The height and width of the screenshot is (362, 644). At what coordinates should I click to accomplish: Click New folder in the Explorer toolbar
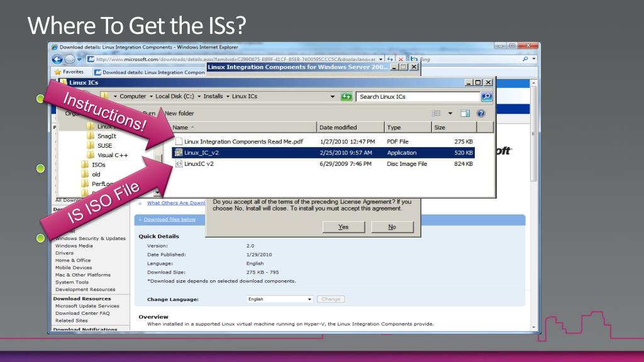pyautogui.click(x=179, y=113)
